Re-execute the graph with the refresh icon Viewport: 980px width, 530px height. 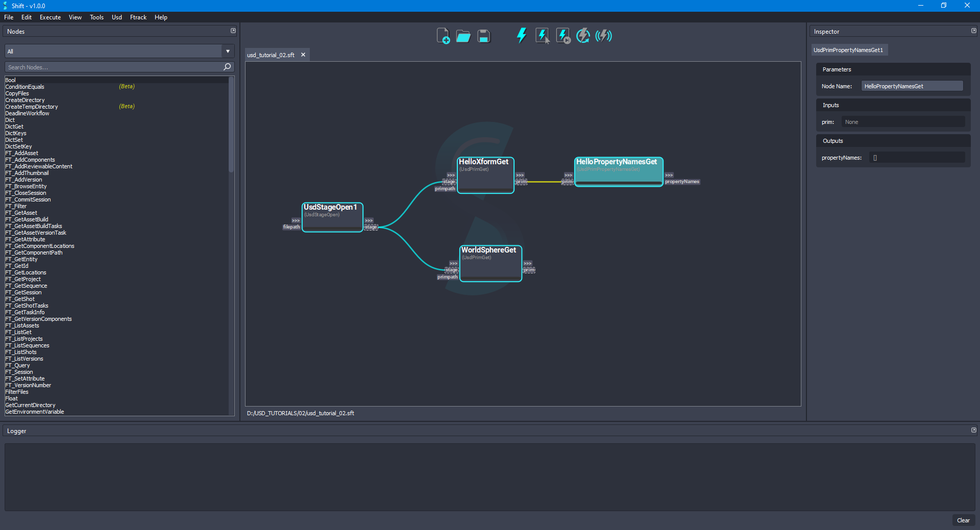click(x=582, y=35)
